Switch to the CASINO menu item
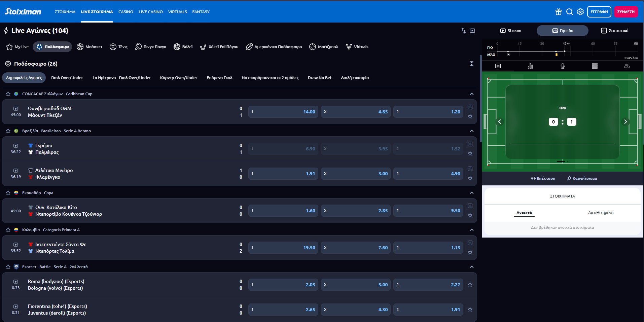 click(x=126, y=12)
